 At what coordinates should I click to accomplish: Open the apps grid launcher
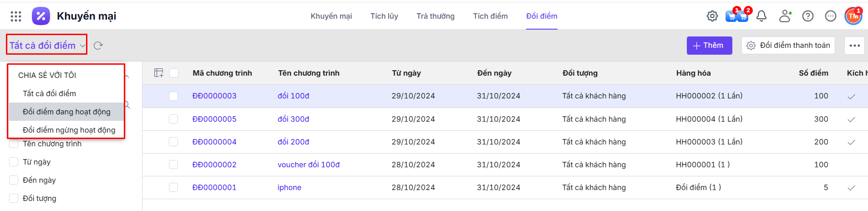point(16,16)
